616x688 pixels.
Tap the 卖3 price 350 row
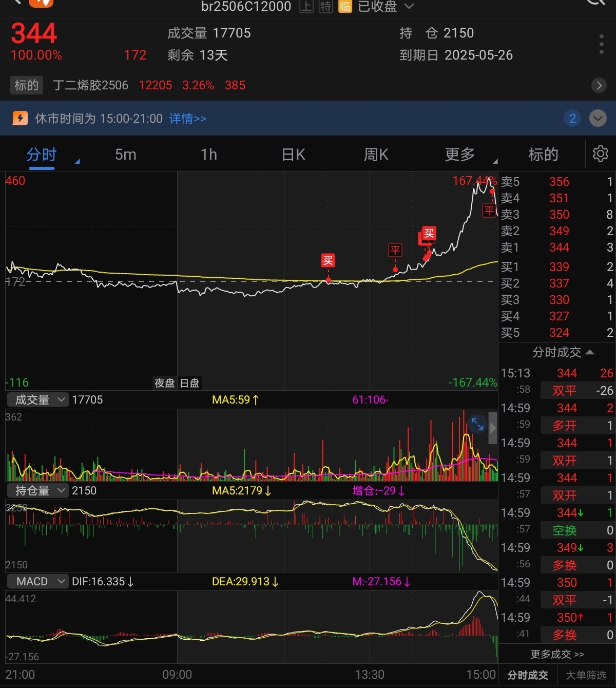click(x=557, y=215)
